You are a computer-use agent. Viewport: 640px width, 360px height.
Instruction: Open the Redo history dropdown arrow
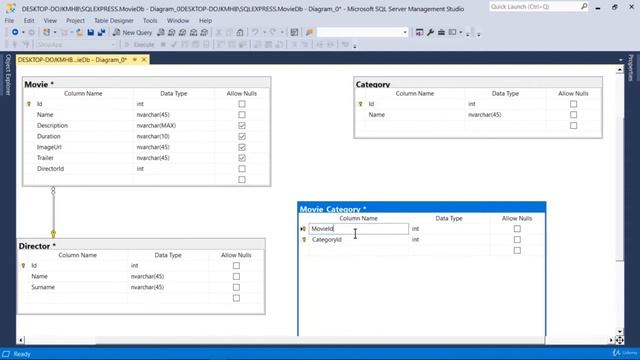tap(282, 32)
